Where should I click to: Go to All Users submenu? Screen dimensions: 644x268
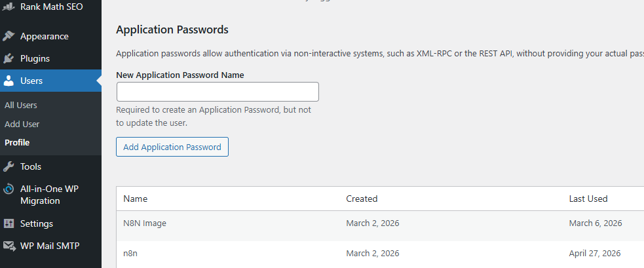(21, 105)
